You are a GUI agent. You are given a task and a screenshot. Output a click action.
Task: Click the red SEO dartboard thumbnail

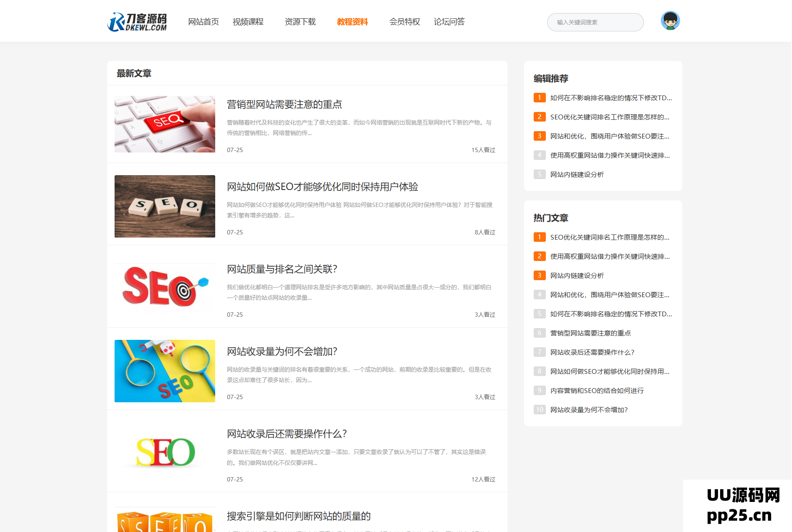[x=165, y=288]
